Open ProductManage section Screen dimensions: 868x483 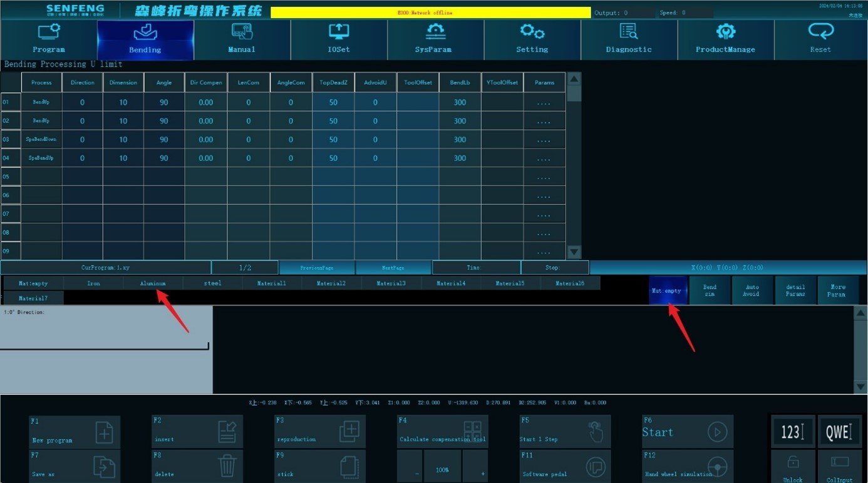[725, 39]
